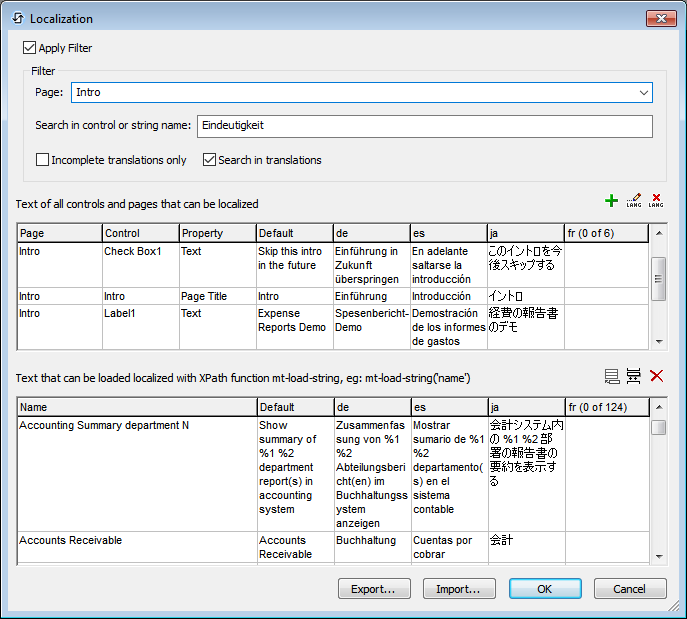Open the Page dropdown showing Intro
Screen dimensions: 687x619
[643, 93]
